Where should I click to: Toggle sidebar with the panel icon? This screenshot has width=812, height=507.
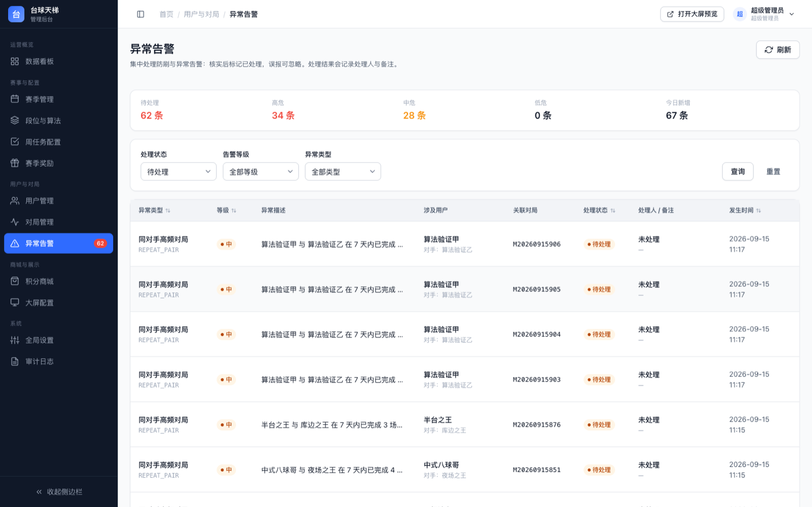tap(141, 14)
